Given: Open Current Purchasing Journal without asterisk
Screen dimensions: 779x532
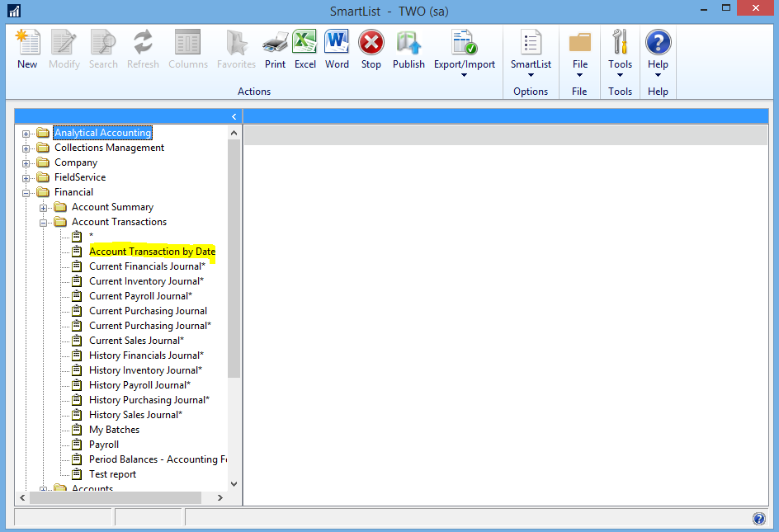Looking at the screenshot, I should point(148,311).
